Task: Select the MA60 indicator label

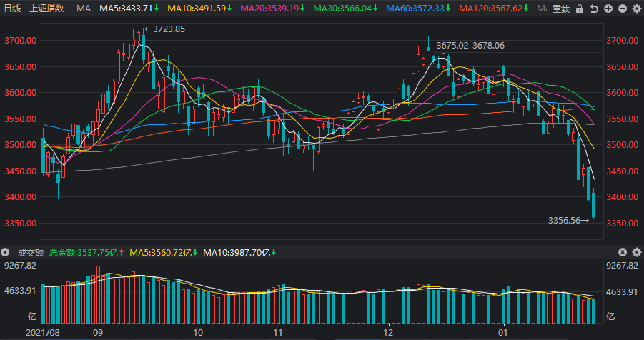Action: pyautogui.click(x=419, y=8)
